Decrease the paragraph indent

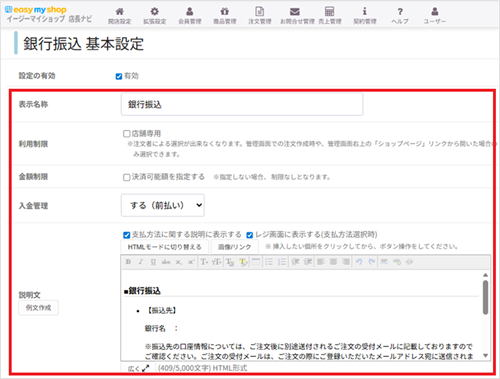pos(295,262)
